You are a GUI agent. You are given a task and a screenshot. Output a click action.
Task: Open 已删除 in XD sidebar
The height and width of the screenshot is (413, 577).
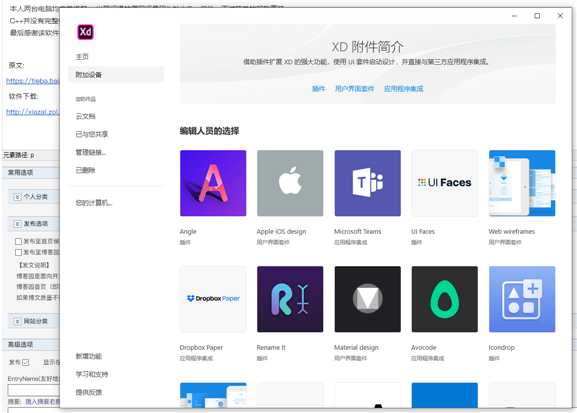pyautogui.click(x=85, y=170)
